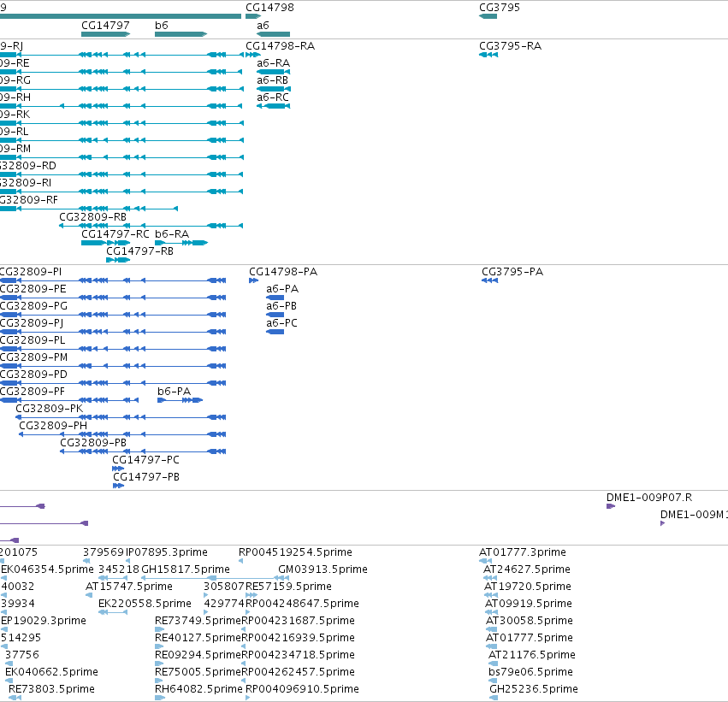Select EST label AT01777.3prime

(523, 552)
